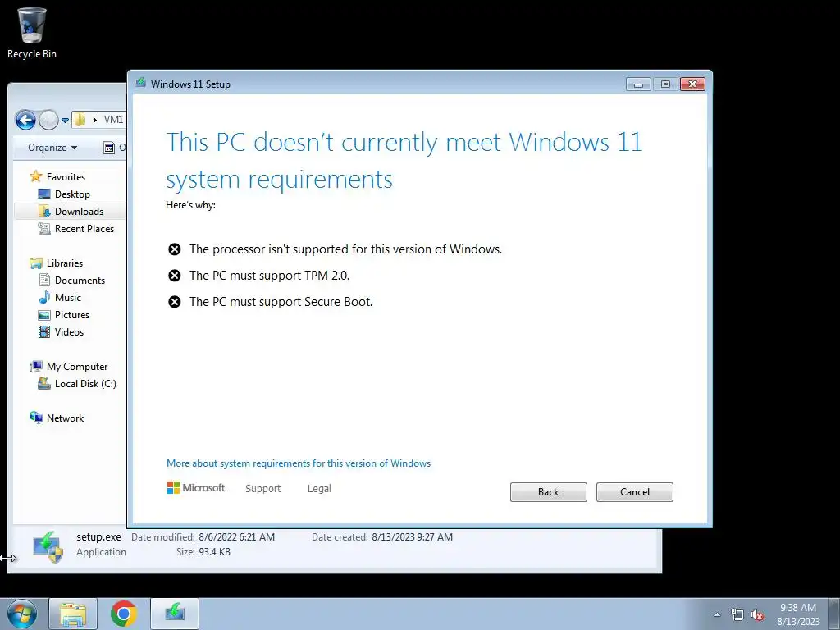
Task: Click the folder icon in Explorer address bar
Action: [80, 119]
